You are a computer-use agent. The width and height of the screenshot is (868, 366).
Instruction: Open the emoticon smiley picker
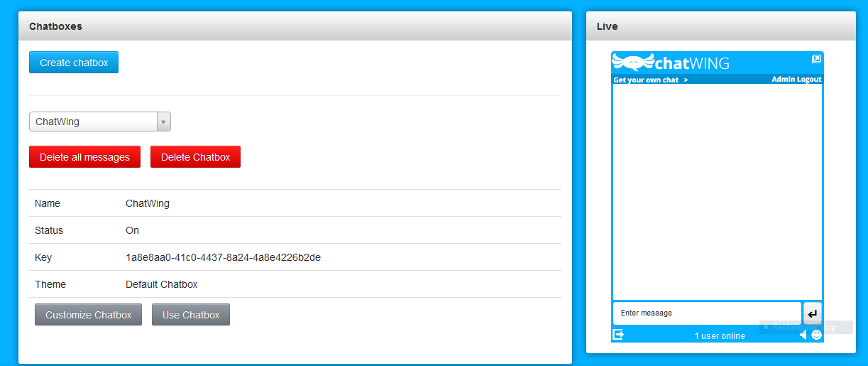[x=816, y=335]
